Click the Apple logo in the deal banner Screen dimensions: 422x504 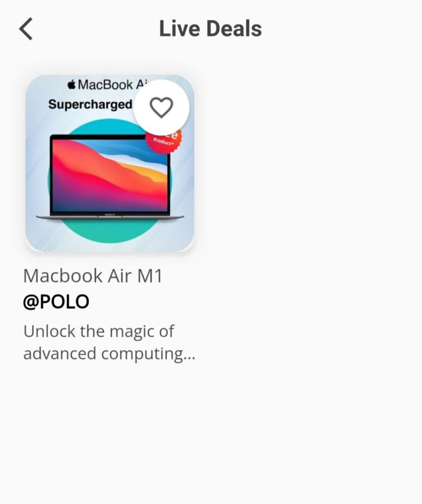click(x=72, y=85)
